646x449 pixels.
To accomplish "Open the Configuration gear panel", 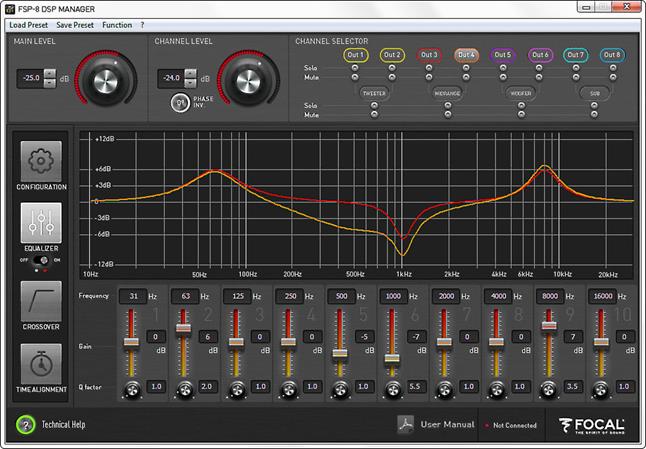I will coord(41,161).
